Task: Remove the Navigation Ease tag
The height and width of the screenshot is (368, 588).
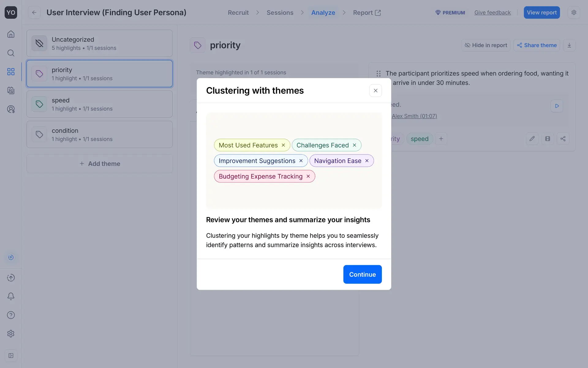Action: (x=367, y=161)
